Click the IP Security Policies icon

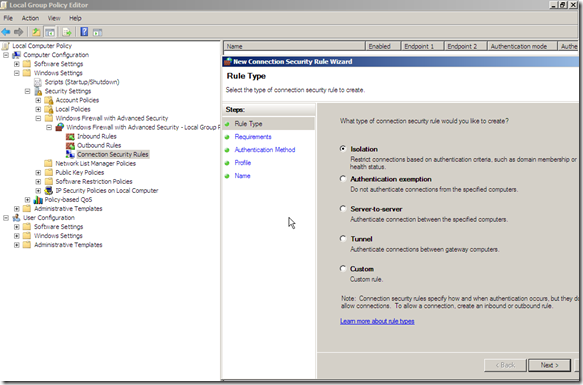(49, 190)
